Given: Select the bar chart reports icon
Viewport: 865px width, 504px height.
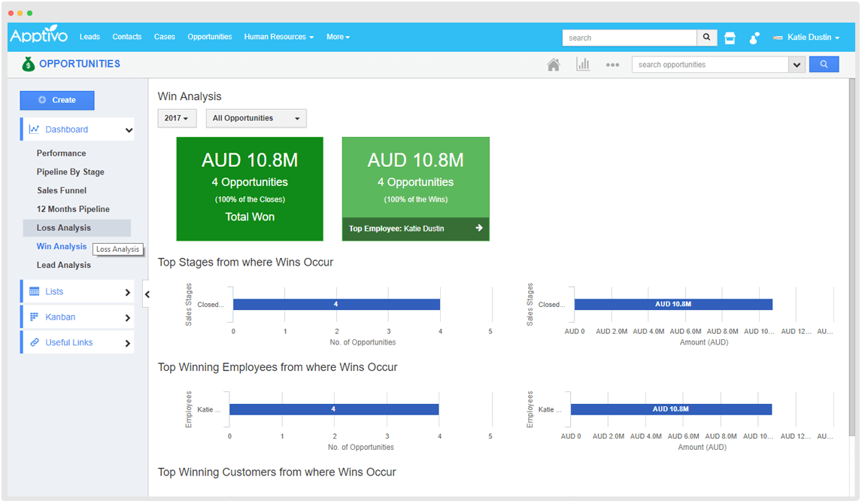Looking at the screenshot, I should [583, 64].
